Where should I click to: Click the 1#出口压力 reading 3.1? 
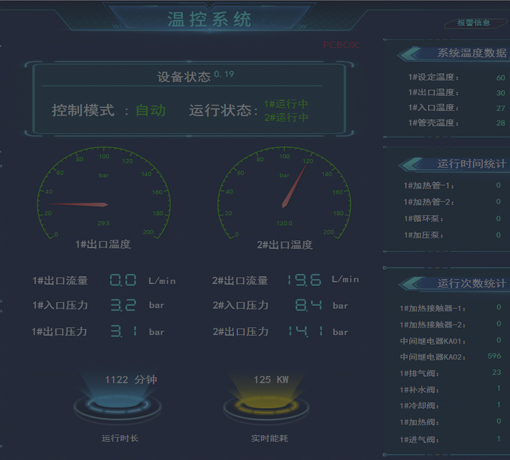click(x=124, y=331)
